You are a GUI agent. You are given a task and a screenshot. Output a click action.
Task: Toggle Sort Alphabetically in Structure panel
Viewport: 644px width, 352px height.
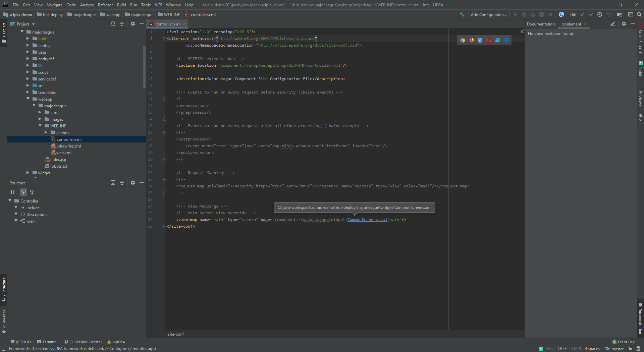pyautogui.click(x=12, y=192)
